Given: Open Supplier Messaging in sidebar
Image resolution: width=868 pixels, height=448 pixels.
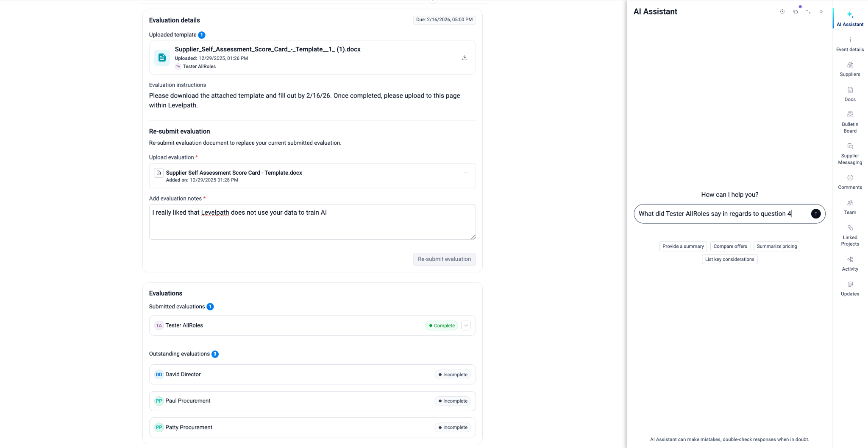Looking at the screenshot, I should (850, 154).
